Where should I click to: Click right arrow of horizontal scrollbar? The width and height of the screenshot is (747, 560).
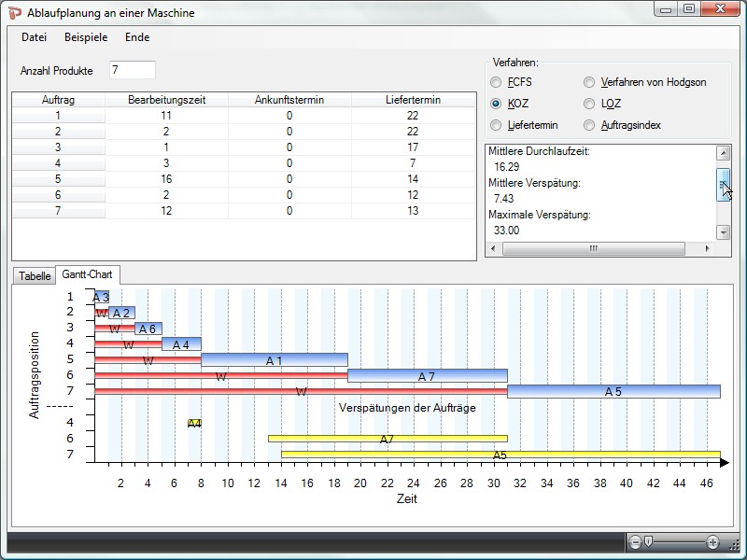click(x=709, y=249)
